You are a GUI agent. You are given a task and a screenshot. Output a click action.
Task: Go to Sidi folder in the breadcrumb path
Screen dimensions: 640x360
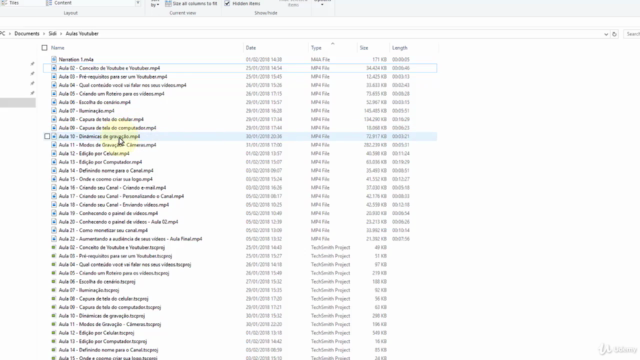pyautogui.click(x=53, y=34)
